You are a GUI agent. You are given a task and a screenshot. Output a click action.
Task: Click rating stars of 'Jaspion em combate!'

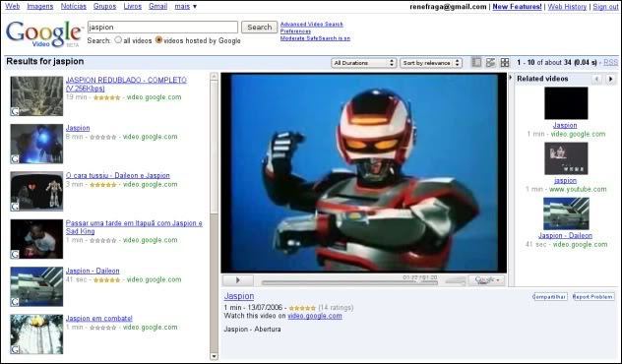click(x=103, y=328)
